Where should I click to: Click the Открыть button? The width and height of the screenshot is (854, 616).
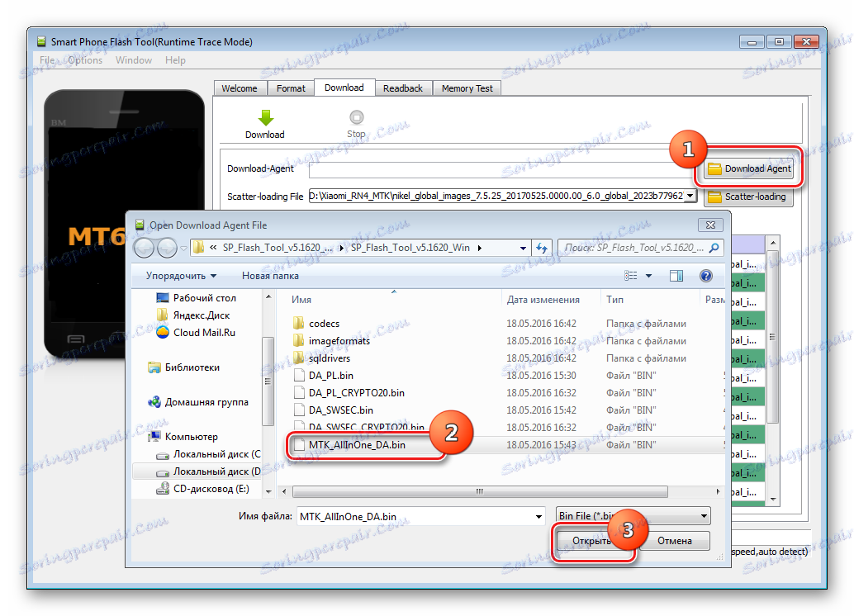click(592, 541)
